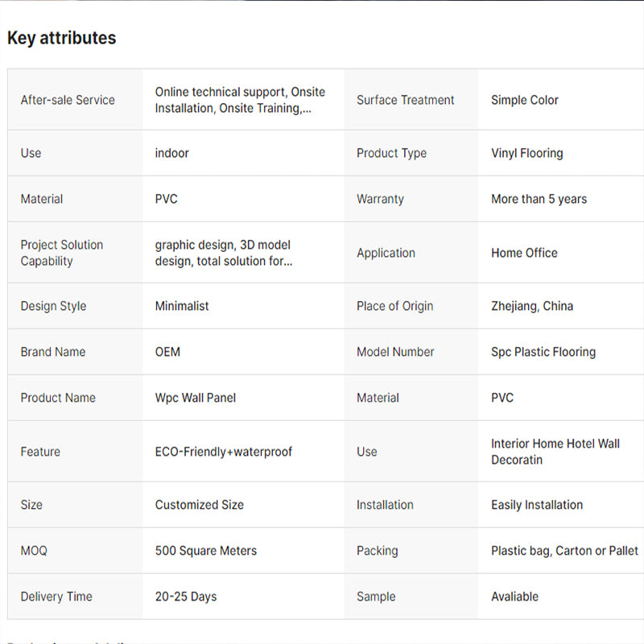This screenshot has height=644, width=644.
Task: Click the Minimalist design style value
Action: tap(182, 306)
